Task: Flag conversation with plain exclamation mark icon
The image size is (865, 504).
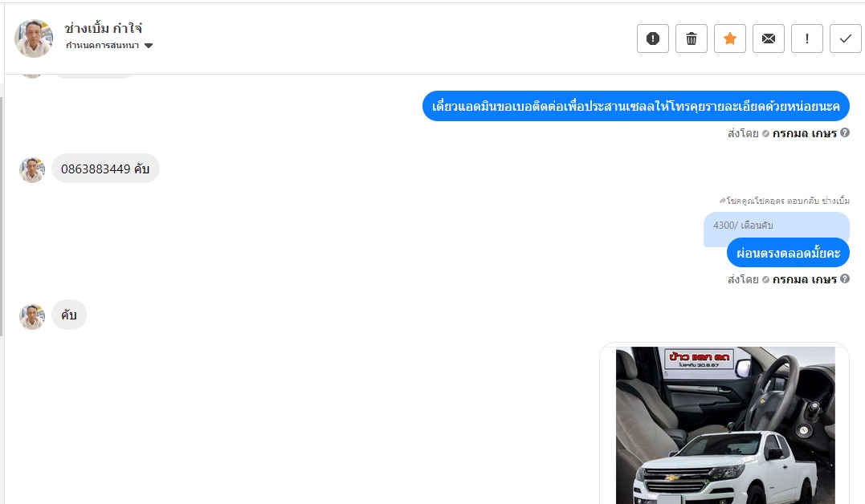Action: [x=807, y=39]
